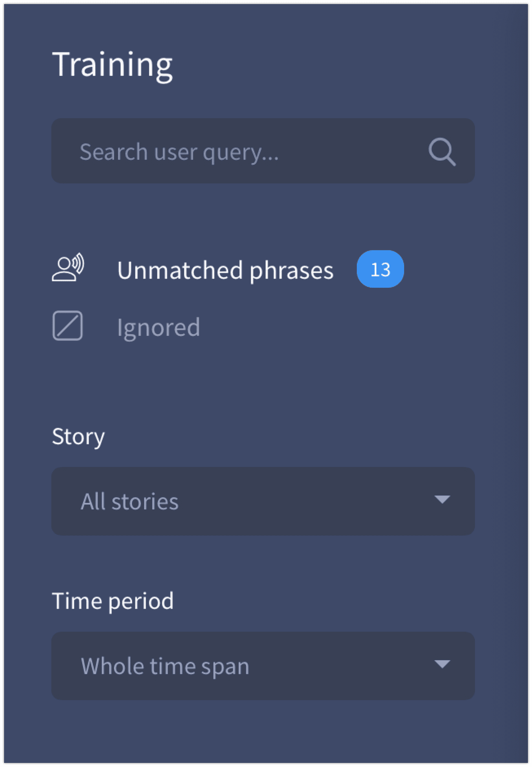Image resolution: width=532 pixels, height=767 pixels.
Task: Select the Ignored menu item
Action: coord(126,326)
